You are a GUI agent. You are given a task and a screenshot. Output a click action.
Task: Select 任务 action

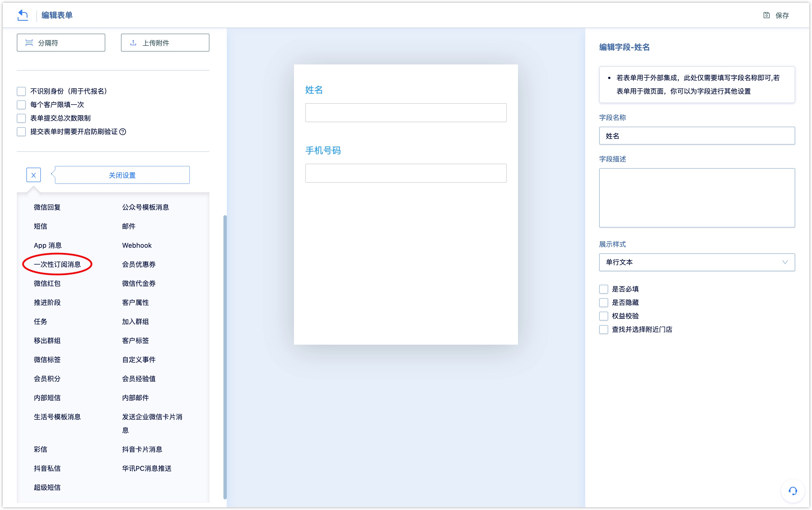click(x=40, y=321)
